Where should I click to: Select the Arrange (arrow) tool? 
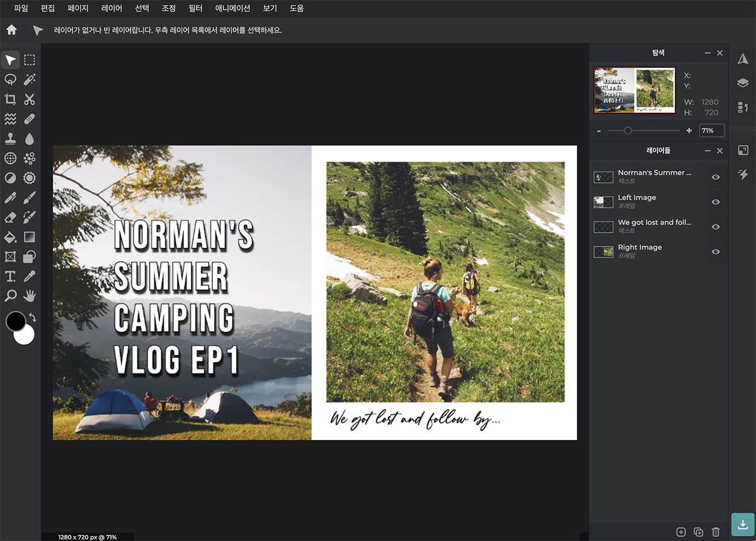[x=10, y=60]
